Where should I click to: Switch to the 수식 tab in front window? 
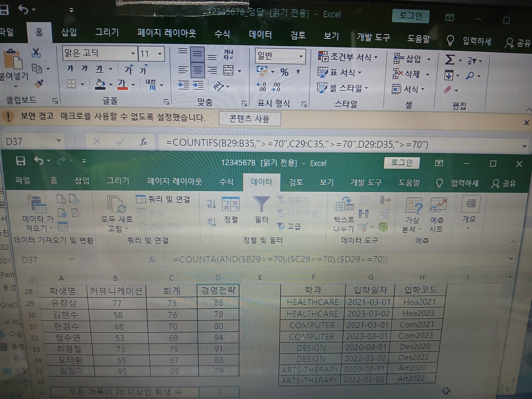point(226,182)
